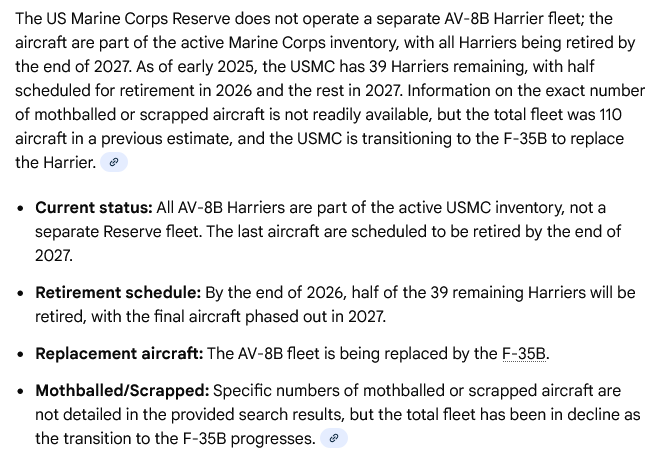Click the bullet dot beside Retirement schedule
This screenshot has height=460, width=657.
click(19, 294)
